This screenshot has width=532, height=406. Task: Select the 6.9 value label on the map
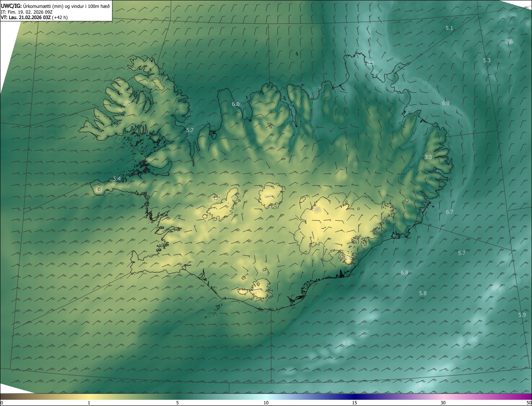click(446, 103)
